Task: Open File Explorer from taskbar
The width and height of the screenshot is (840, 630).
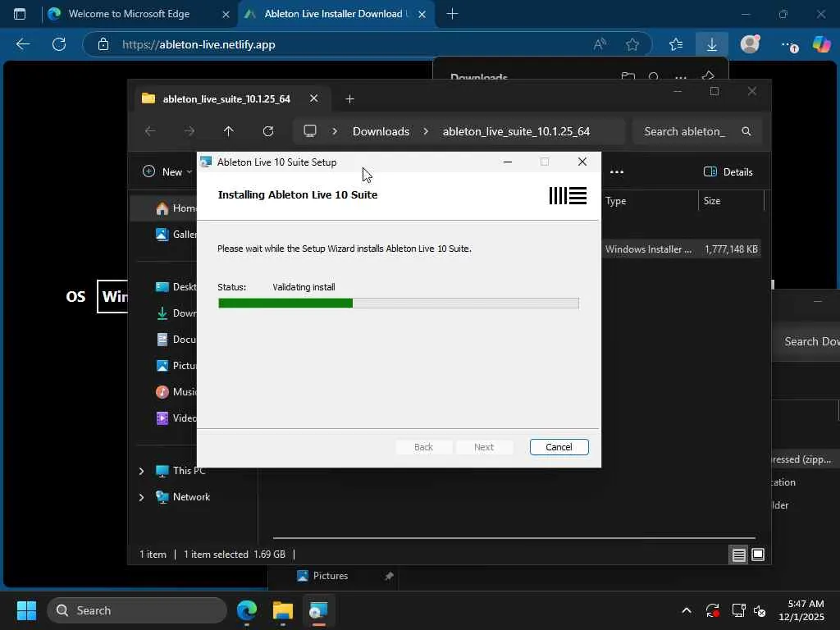Action: pos(282,610)
